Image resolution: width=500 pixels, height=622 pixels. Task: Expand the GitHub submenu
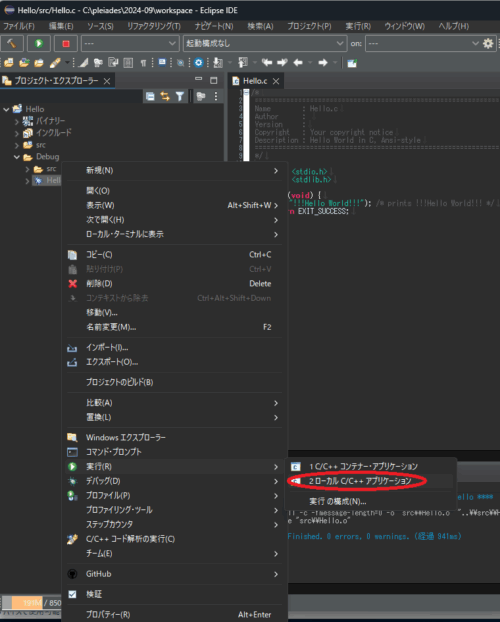click(175, 574)
